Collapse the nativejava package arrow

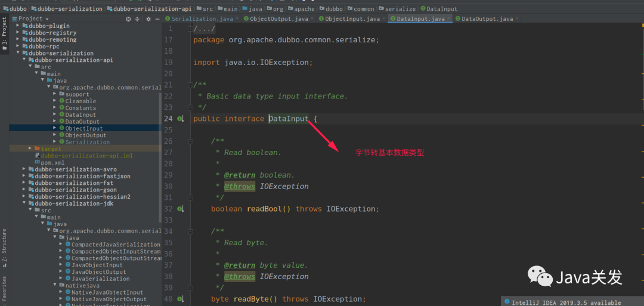point(55,286)
